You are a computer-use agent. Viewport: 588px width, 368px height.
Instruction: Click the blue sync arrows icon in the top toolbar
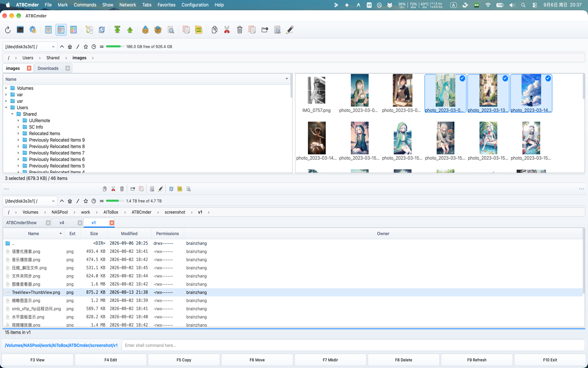click(x=101, y=30)
